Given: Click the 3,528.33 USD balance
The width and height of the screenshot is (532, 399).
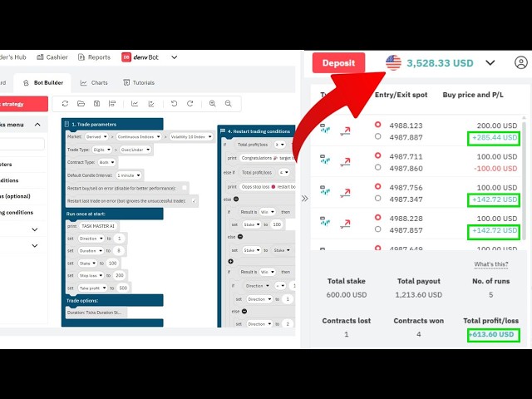Looking at the screenshot, I should click(440, 63).
